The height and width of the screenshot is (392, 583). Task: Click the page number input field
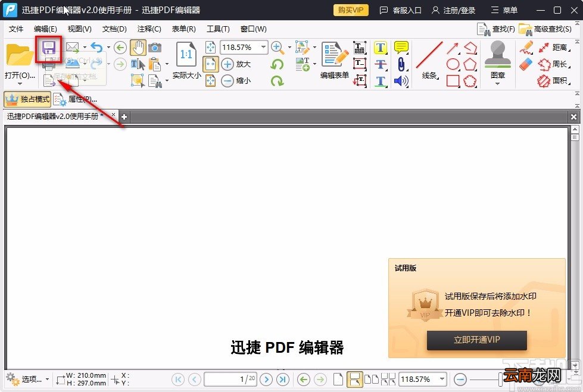click(230, 380)
